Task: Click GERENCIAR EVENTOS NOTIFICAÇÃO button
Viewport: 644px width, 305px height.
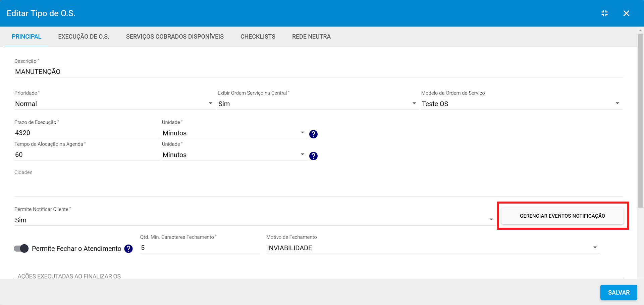Action: tap(562, 216)
